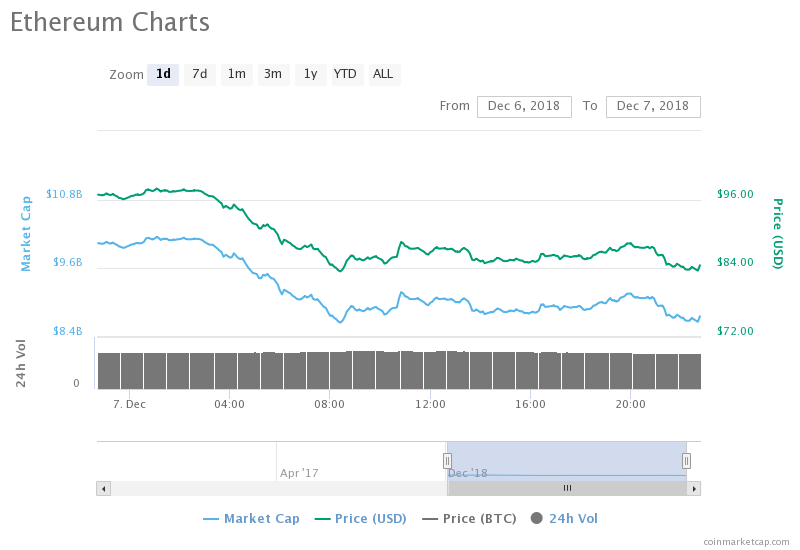
Task: Open the coinmarketcap.com credit link
Action: (746, 541)
